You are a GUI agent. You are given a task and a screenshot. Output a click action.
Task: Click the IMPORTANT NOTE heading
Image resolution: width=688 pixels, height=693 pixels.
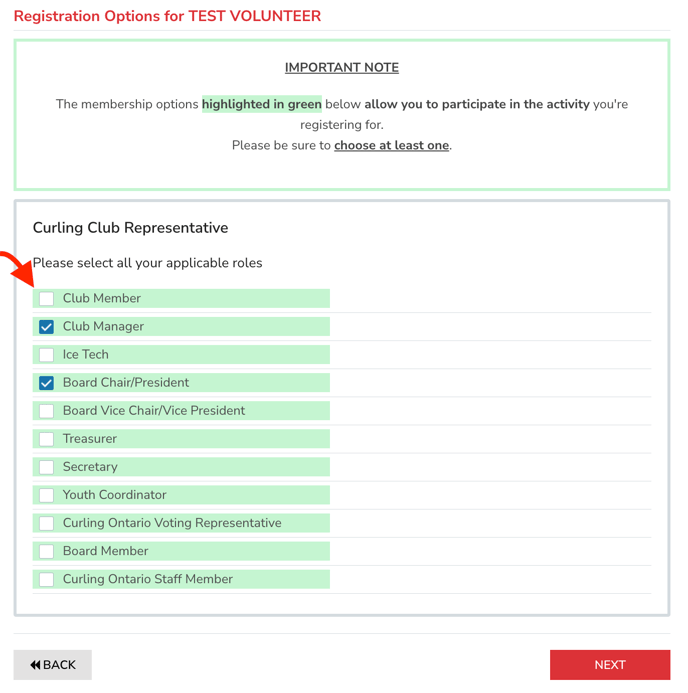pyautogui.click(x=342, y=68)
